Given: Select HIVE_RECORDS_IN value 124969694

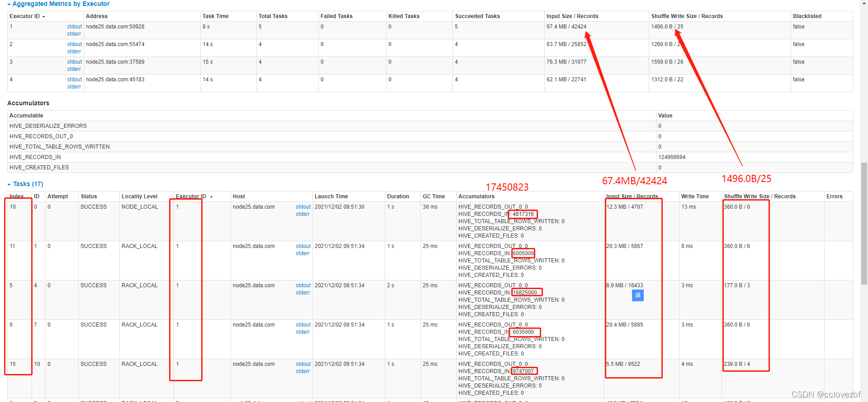Looking at the screenshot, I should [x=672, y=157].
